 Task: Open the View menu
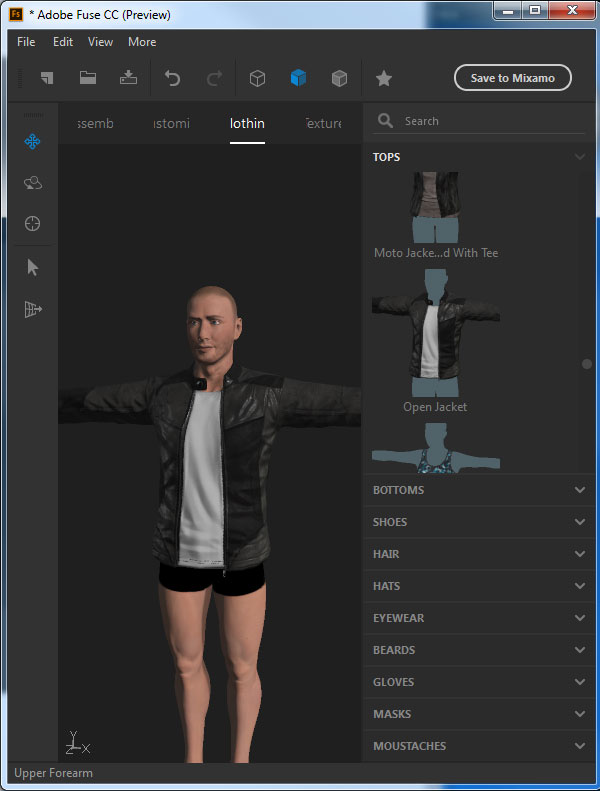point(100,42)
